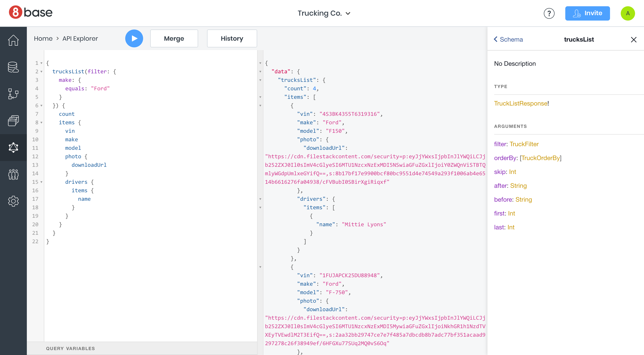Open the Logic functions sidebar icon
Image resolution: width=644 pixels, height=355 pixels.
tap(13, 94)
